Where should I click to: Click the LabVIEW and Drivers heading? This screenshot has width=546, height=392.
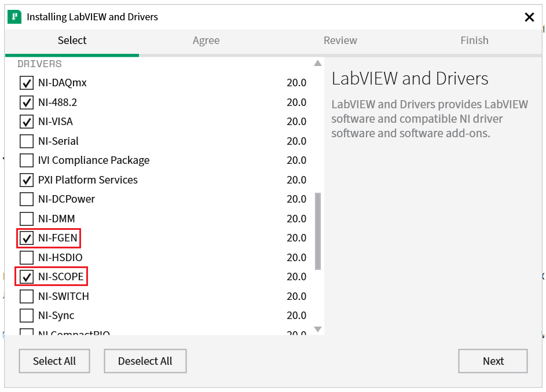tap(410, 78)
